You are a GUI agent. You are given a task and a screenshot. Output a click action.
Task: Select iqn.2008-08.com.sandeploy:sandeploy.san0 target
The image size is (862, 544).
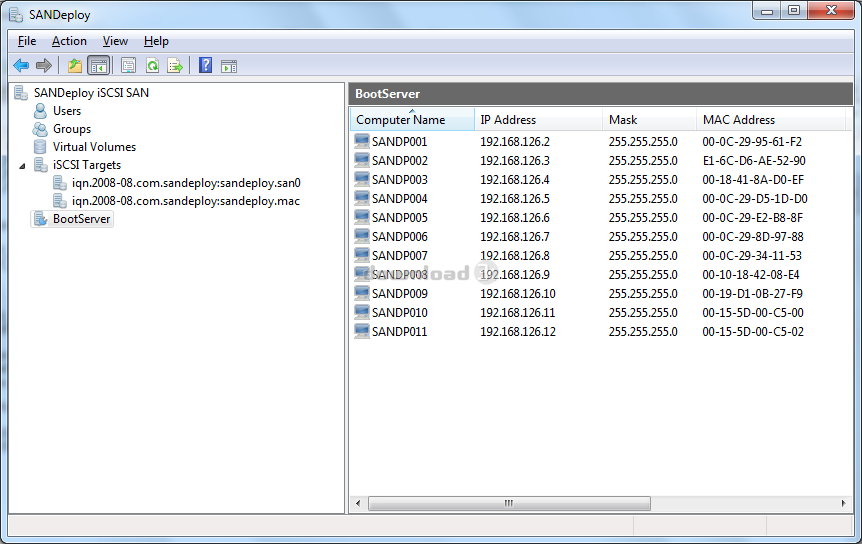pyautogui.click(x=186, y=183)
